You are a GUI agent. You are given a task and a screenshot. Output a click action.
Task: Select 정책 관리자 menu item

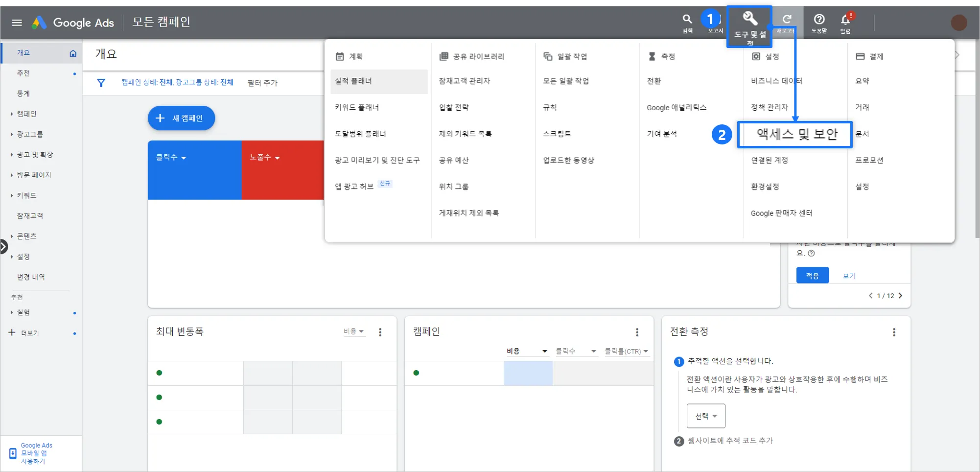[x=770, y=107]
